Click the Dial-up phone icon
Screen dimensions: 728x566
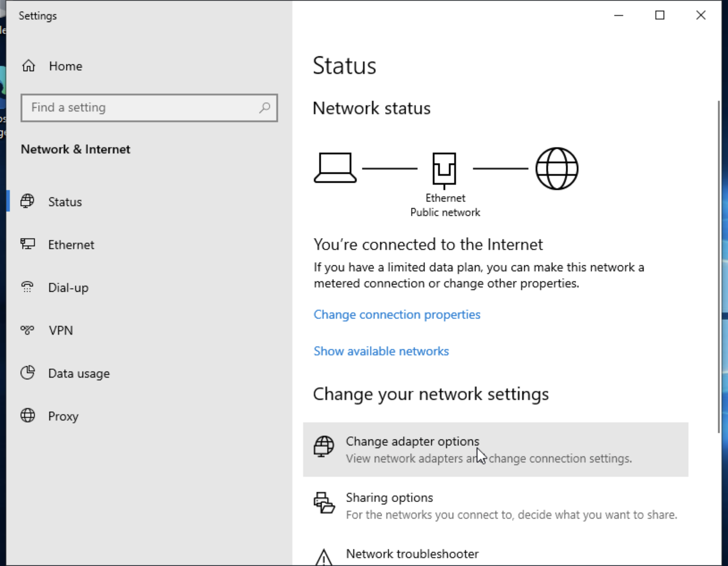coord(27,287)
